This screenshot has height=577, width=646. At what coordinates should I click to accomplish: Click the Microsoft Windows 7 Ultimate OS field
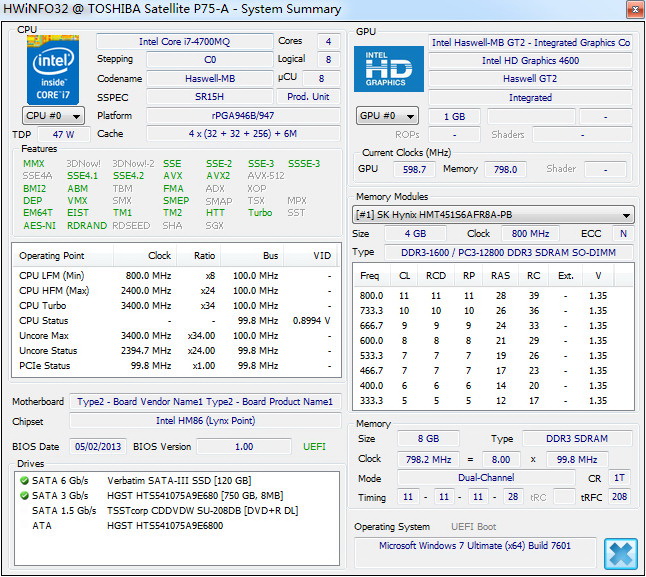pos(474,546)
